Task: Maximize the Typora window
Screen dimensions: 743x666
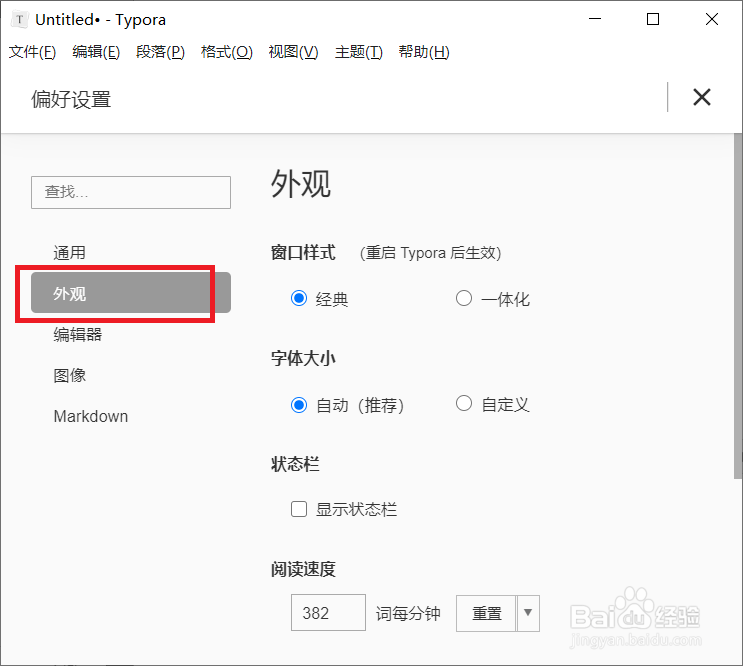Action: (653, 19)
